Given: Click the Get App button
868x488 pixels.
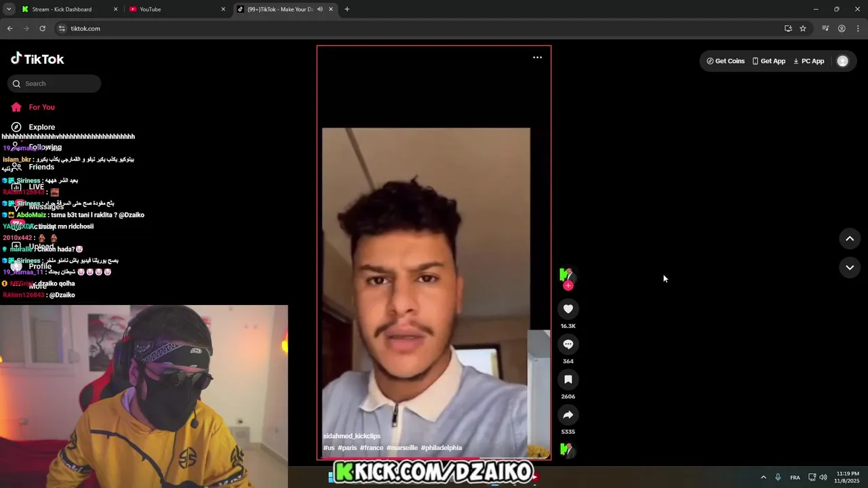Looking at the screenshot, I should (769, 61).
